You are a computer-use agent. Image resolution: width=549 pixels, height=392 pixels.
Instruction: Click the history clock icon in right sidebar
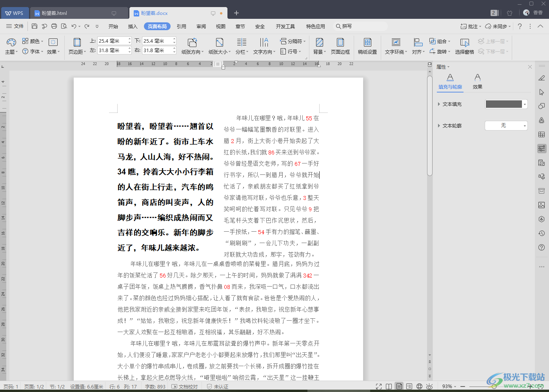[x=542, y=233]
